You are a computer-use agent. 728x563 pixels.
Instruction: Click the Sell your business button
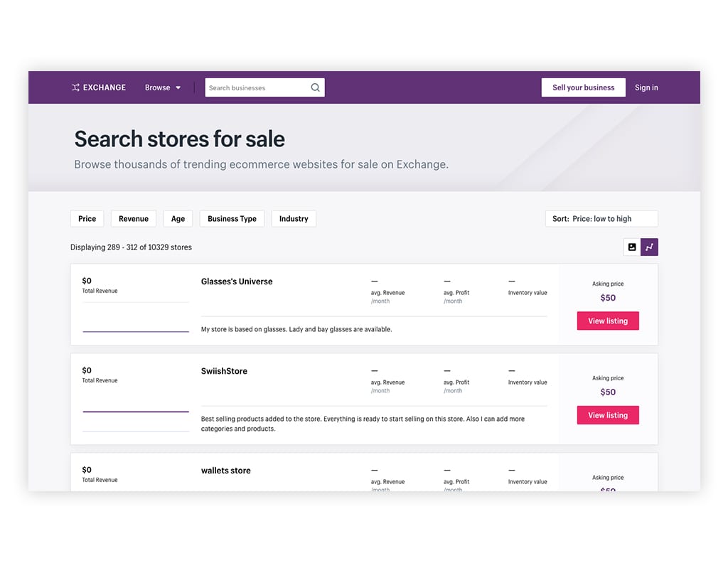tap(583, 87)
